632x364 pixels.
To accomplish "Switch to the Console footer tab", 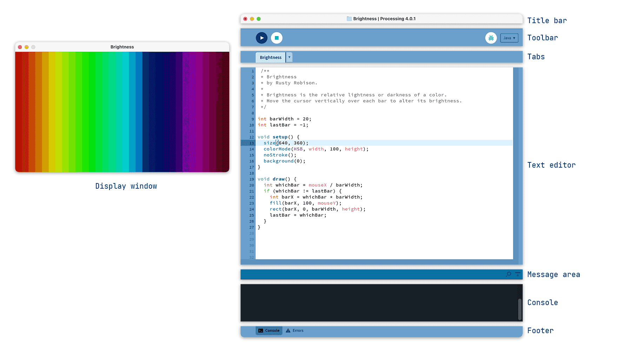I will pos(269,331).
